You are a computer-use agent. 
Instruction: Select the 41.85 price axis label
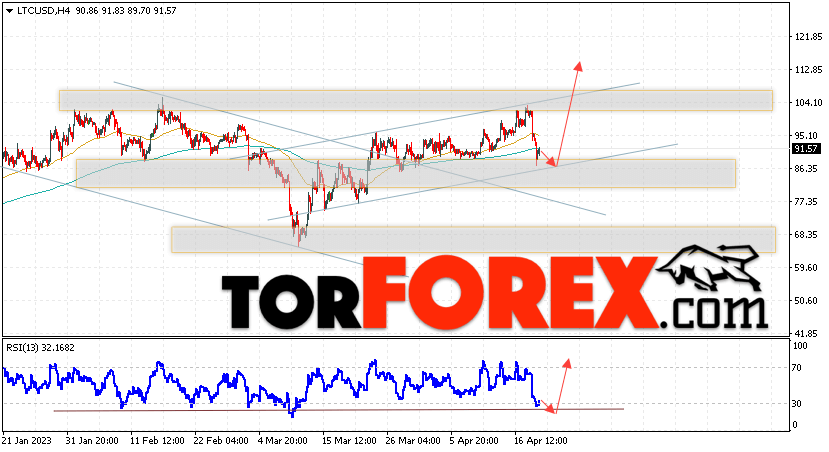[x=806, y=334]
